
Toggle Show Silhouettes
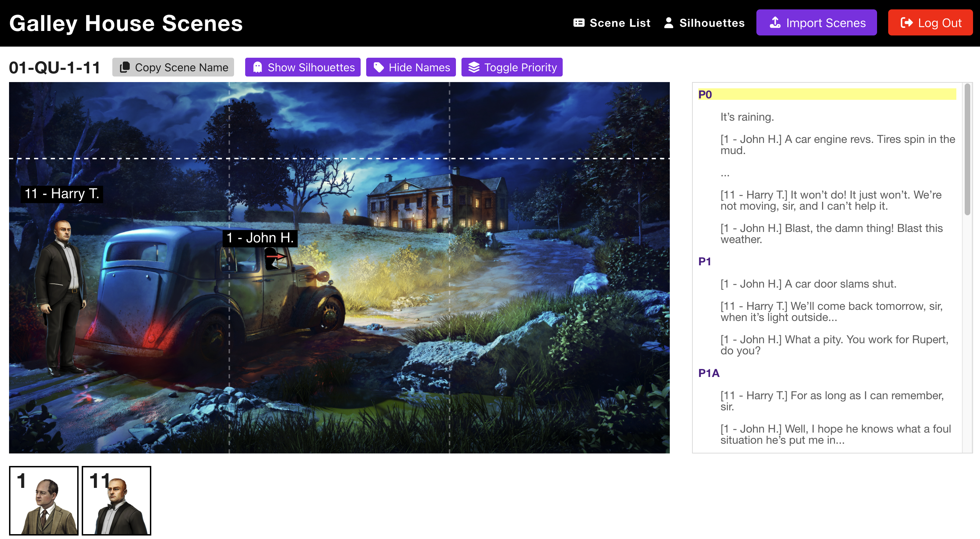point(303,67)
